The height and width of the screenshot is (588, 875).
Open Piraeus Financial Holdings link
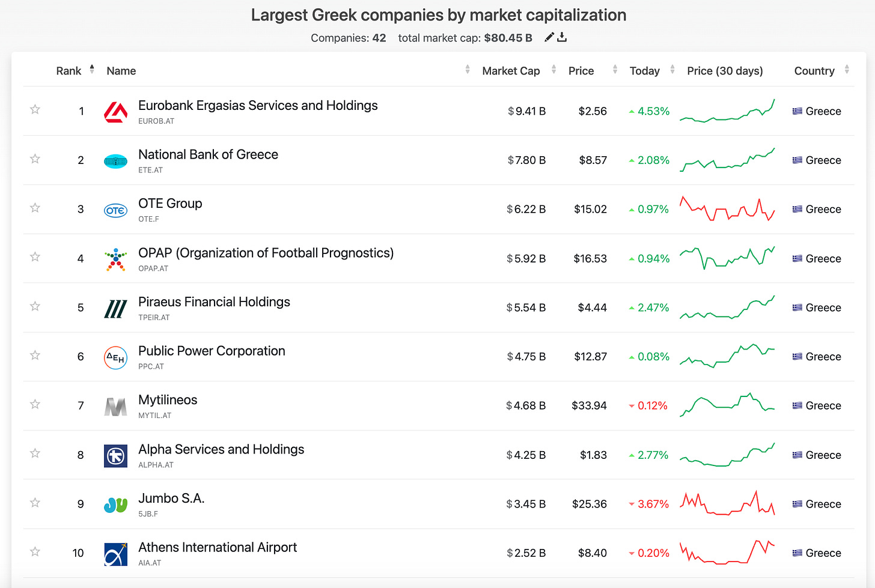pos(214,302)
